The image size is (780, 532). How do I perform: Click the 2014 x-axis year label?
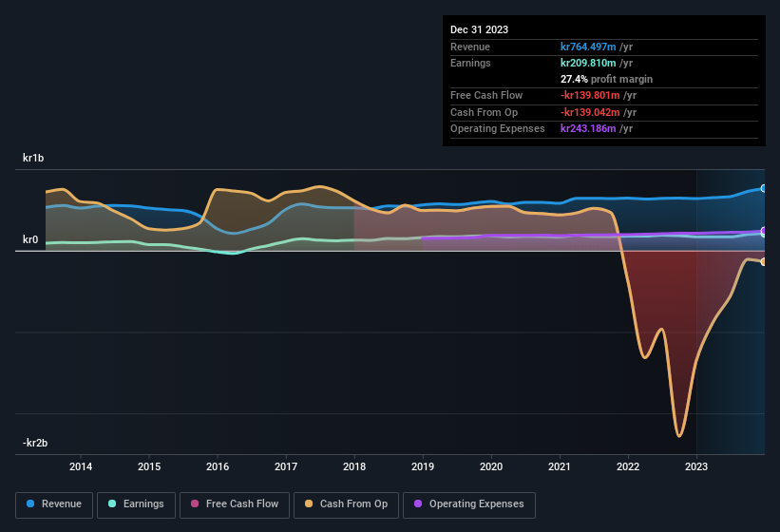pyautogui.click(x=81, y=466)
